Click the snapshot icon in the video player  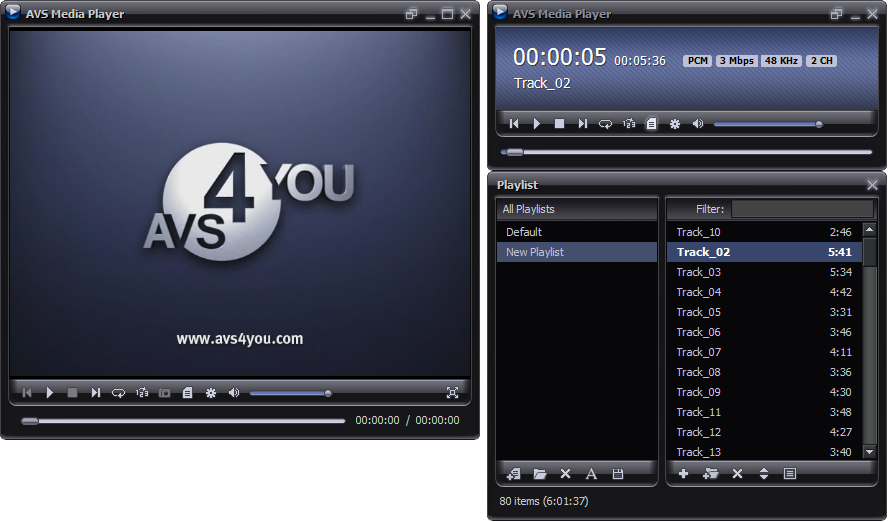pyautogui.click(x=164, y=392)
